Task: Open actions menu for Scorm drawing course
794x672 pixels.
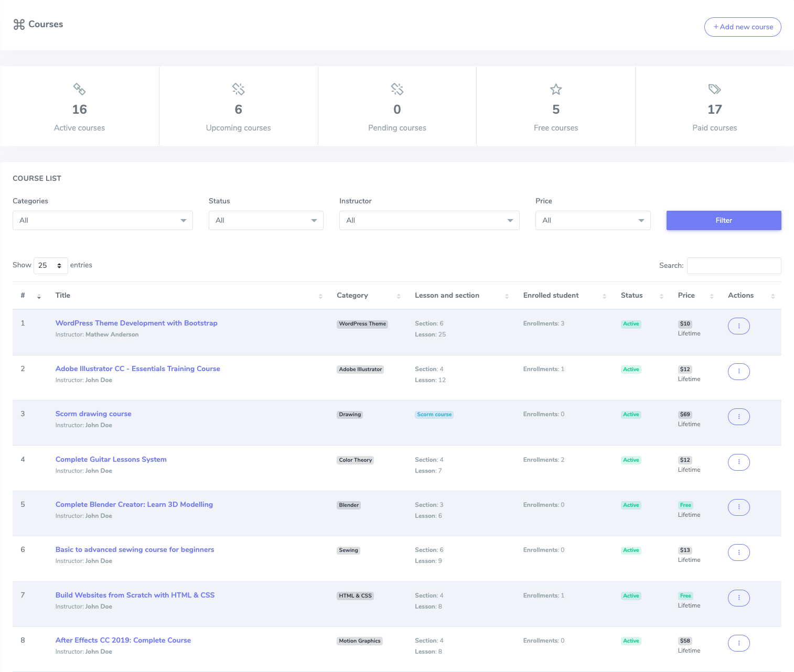Action: [738, 417]
